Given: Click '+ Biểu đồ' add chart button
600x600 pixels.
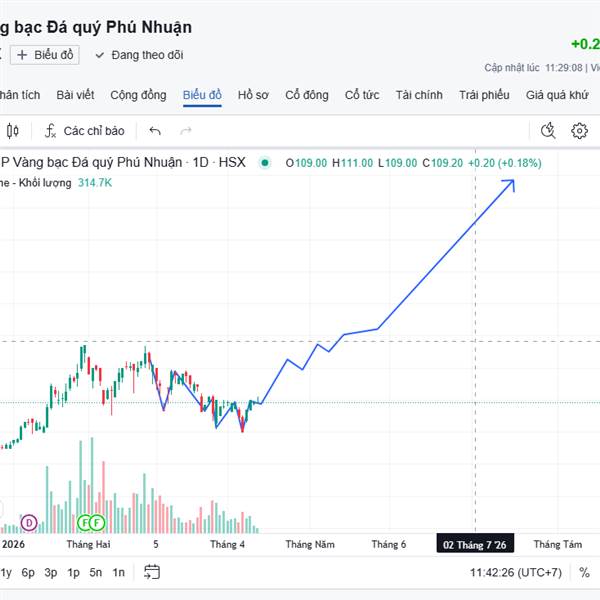Looking at the screenshot, I should pos(44,55).
